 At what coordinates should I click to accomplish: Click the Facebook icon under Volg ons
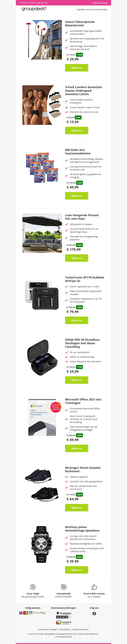pyautogui.click(x=94, y=613)
